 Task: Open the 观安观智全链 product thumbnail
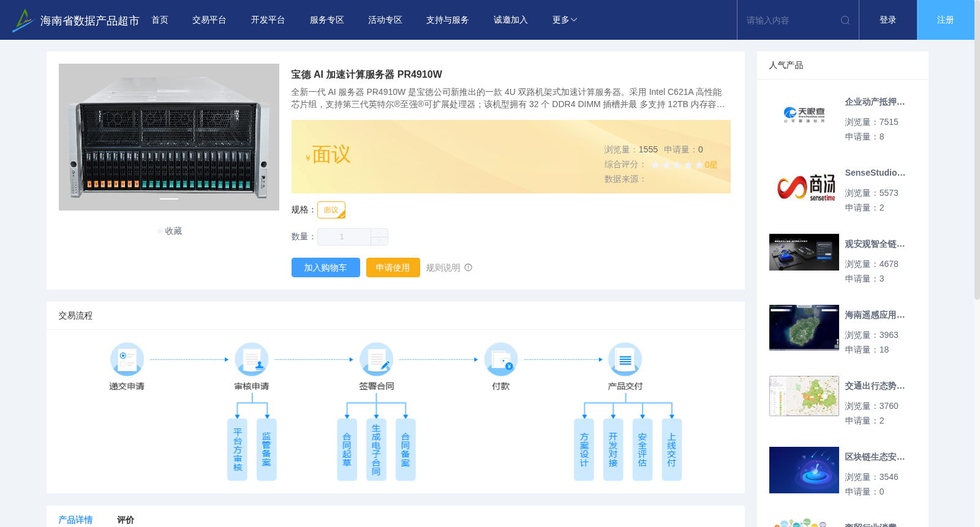[804, 252]
